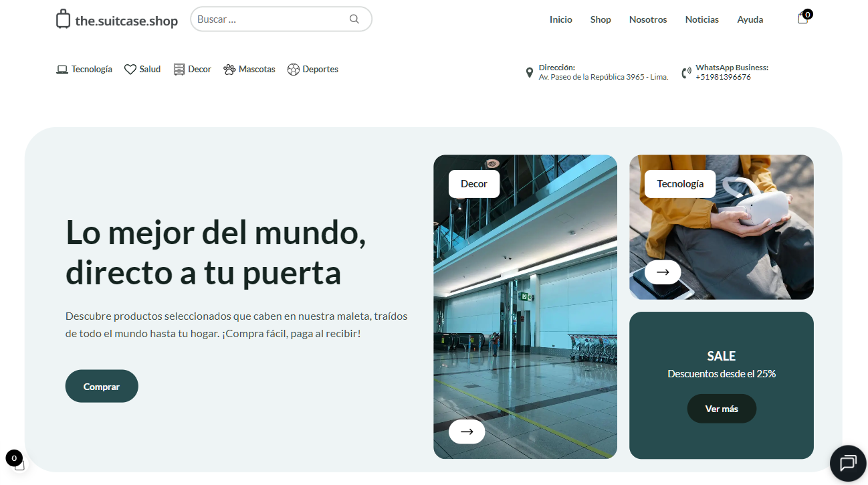
Task: Open the Salud heart category icon
Action: pyautogui.click(x=130, y=68)
